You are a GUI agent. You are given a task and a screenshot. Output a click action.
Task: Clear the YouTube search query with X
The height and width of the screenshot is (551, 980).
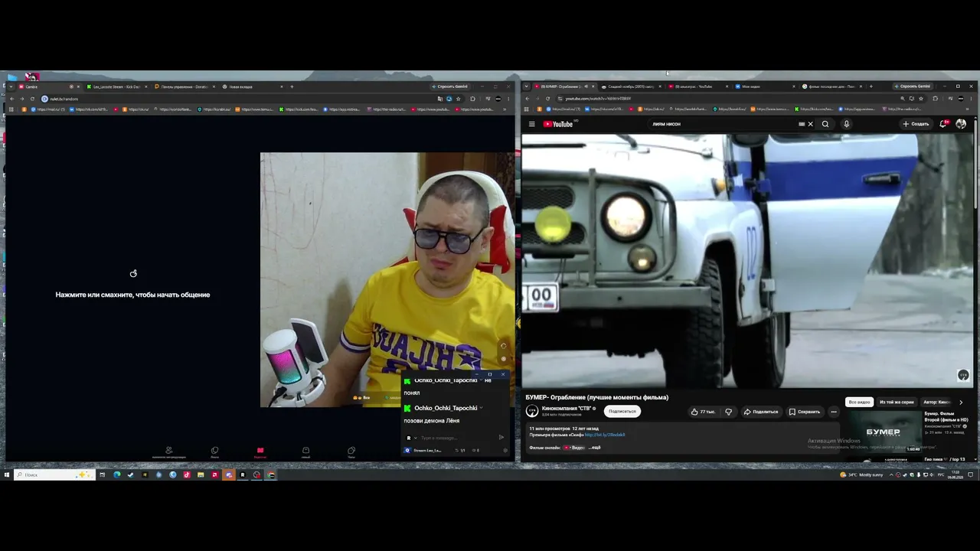pos(810,124)
